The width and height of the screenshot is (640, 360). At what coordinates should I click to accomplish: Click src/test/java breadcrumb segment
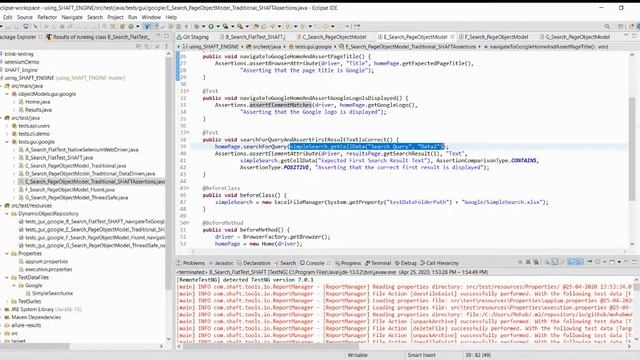(x=266, y=47)
